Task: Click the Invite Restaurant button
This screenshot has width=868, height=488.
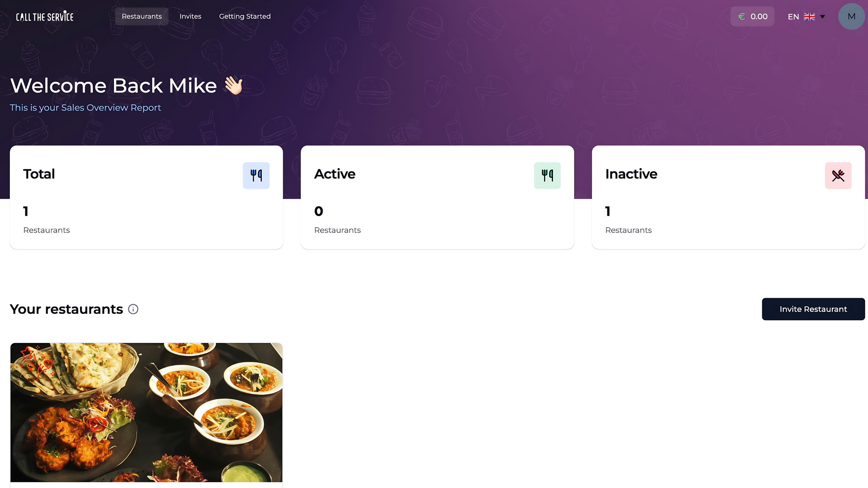Action: coord(813,309)
